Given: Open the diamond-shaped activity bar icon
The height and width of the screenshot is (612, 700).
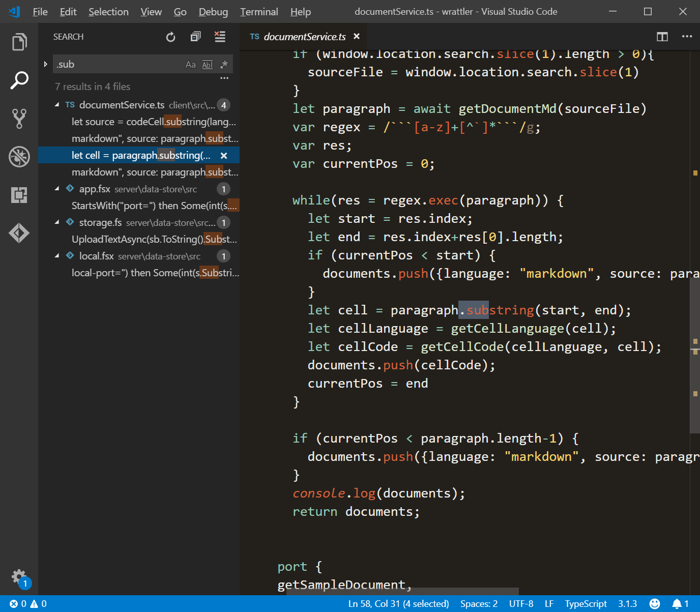Looking at the screenshot, I should (x=19, y=233).
